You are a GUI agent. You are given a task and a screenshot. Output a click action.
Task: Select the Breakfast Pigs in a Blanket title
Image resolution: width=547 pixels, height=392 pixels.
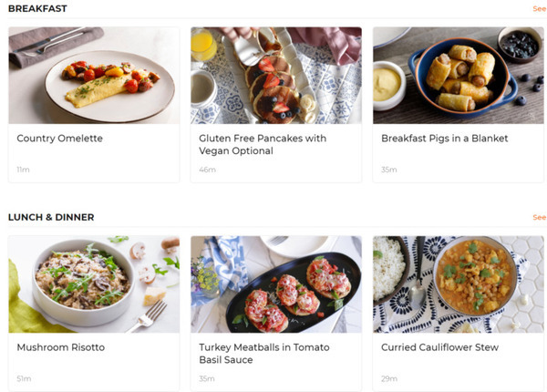tap(444, 139)
